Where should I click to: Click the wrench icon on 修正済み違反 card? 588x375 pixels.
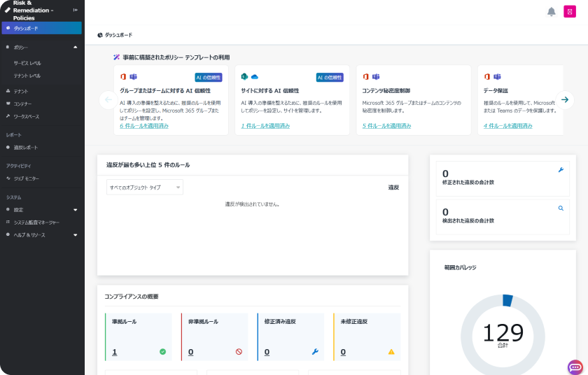315,352
